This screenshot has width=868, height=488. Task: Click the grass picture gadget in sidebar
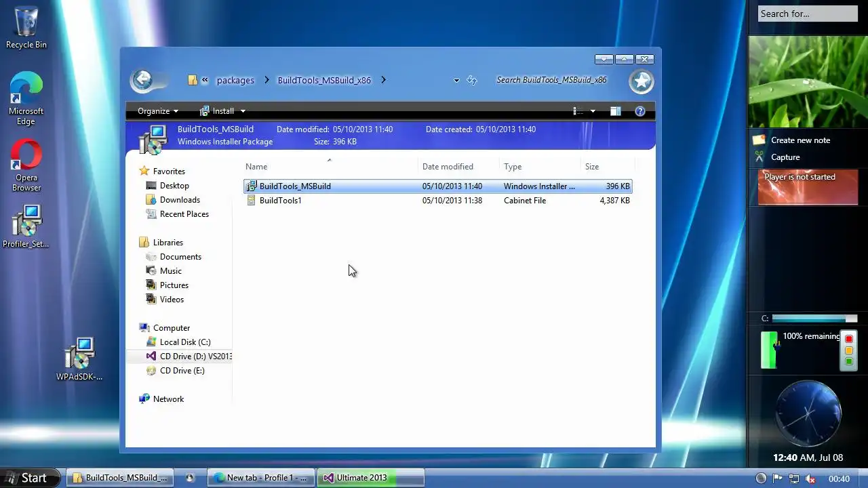coord(808,81)
